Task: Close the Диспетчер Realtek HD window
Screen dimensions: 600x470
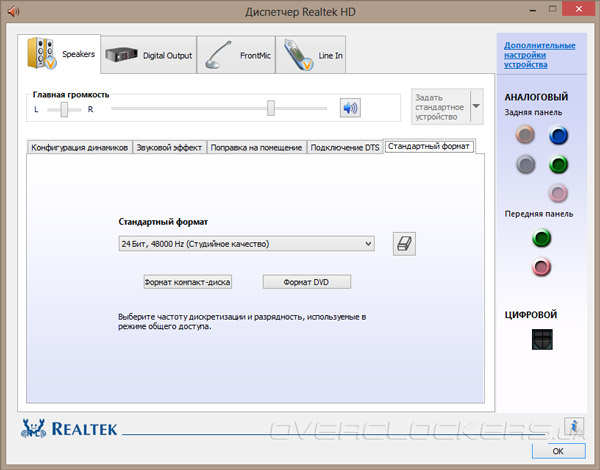Action: point(579,9)
